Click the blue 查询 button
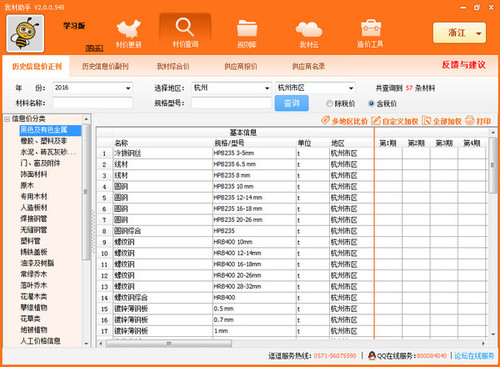The image size is (500, 367). point(292,103)
